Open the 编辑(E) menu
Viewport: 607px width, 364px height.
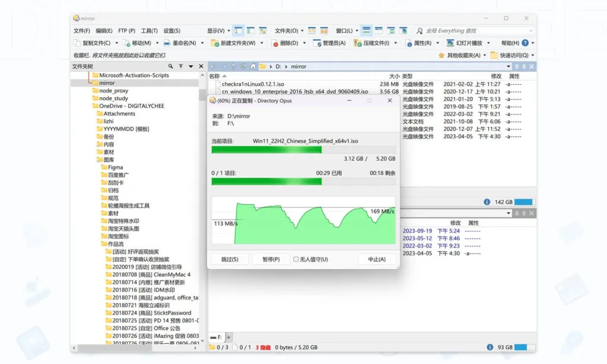click(104, 31)
